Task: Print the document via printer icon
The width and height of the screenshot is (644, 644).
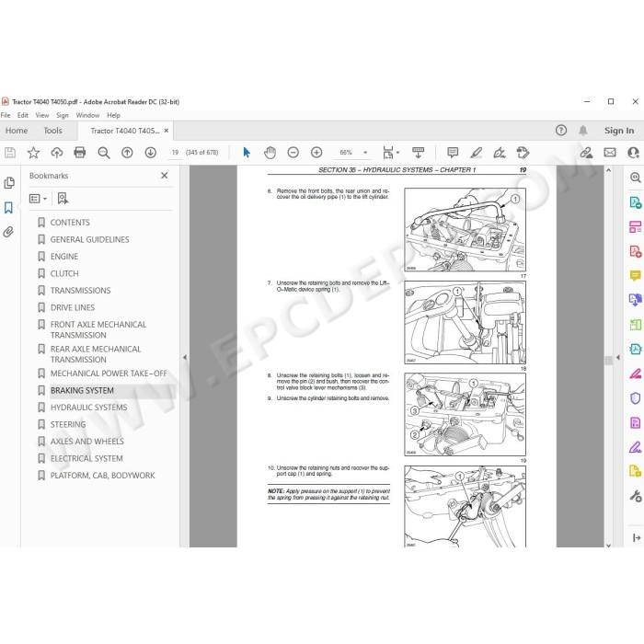Action: point(80,153)
